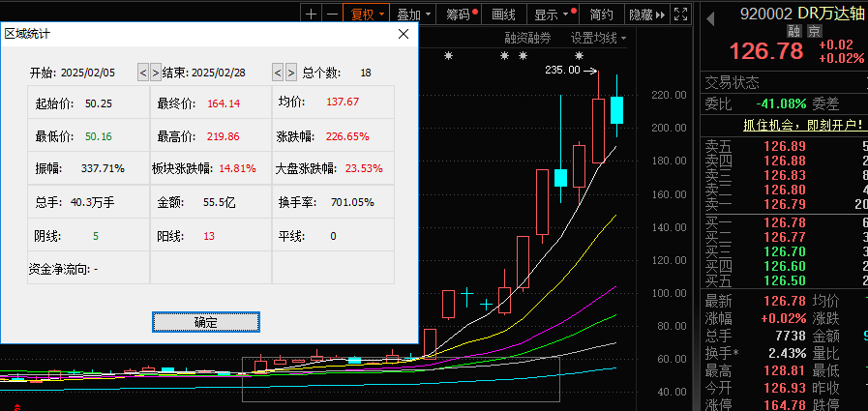Click 卖四 price 126.88
The image size is (868, 411).
pos(785,161)
